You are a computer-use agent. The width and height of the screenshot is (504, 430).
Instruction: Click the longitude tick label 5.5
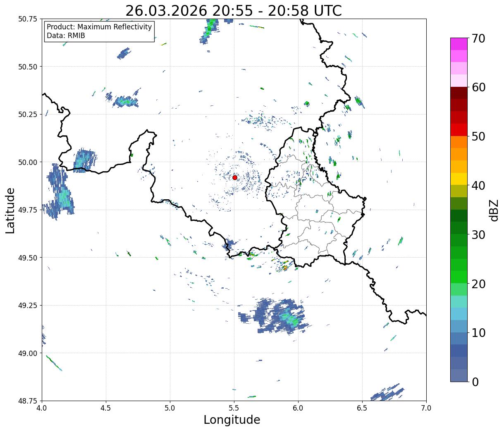[x=234, y=408]
